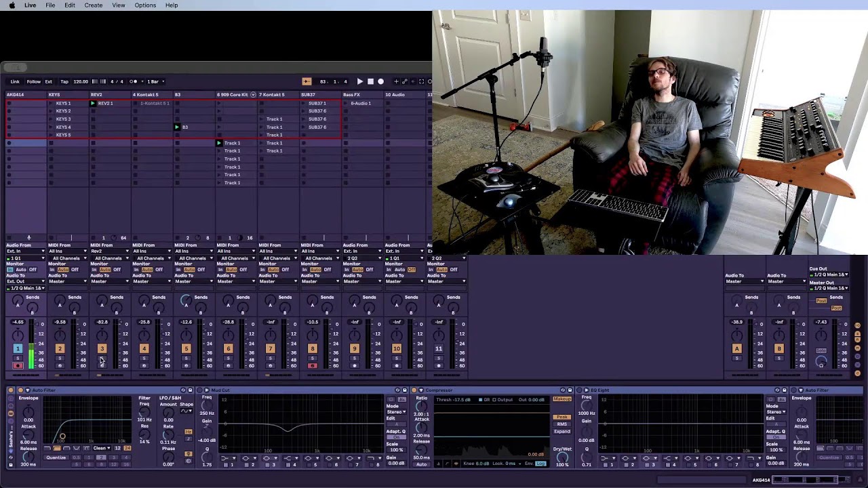Open REV2 track MIDI From Rev2 dropdown
Viewport: 868px width, 488px height.
(109, 251)
